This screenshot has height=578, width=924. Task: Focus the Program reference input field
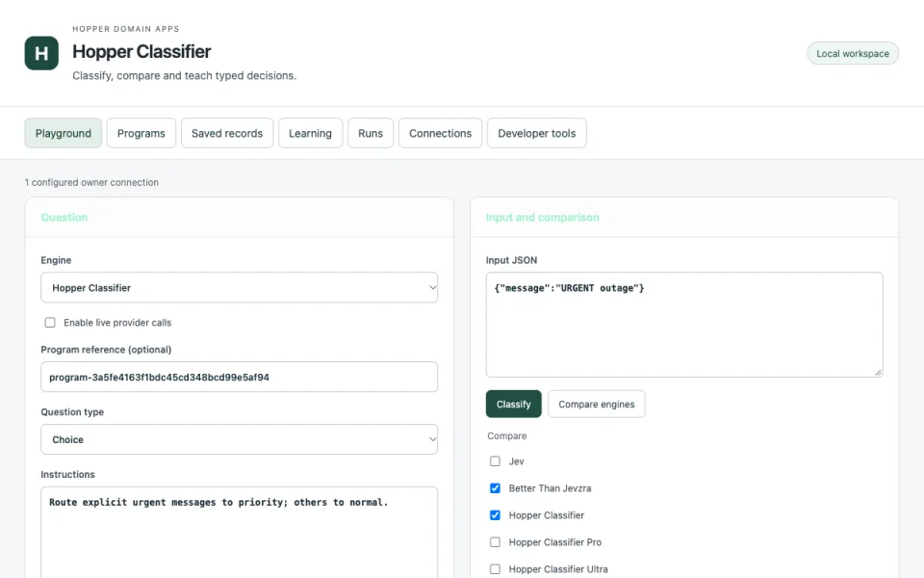pos(240,377)
